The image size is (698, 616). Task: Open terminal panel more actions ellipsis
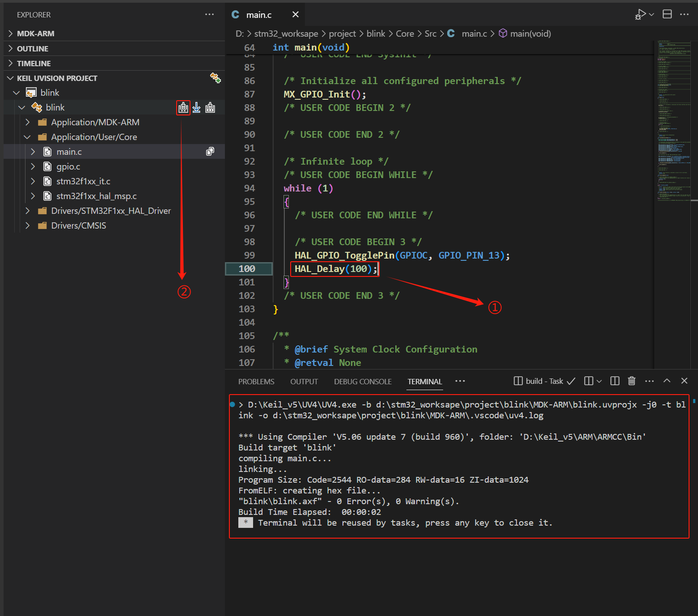(x=649, y=381)
